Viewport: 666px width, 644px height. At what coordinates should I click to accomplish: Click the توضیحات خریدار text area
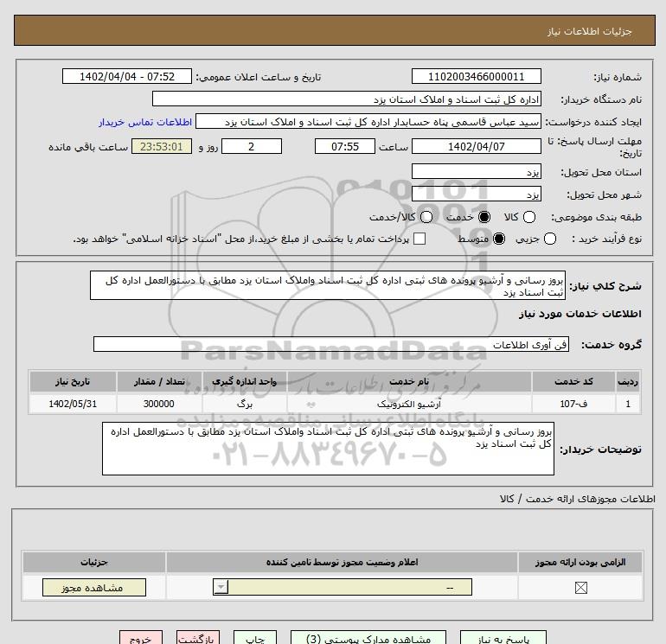(x=328, y=449)
